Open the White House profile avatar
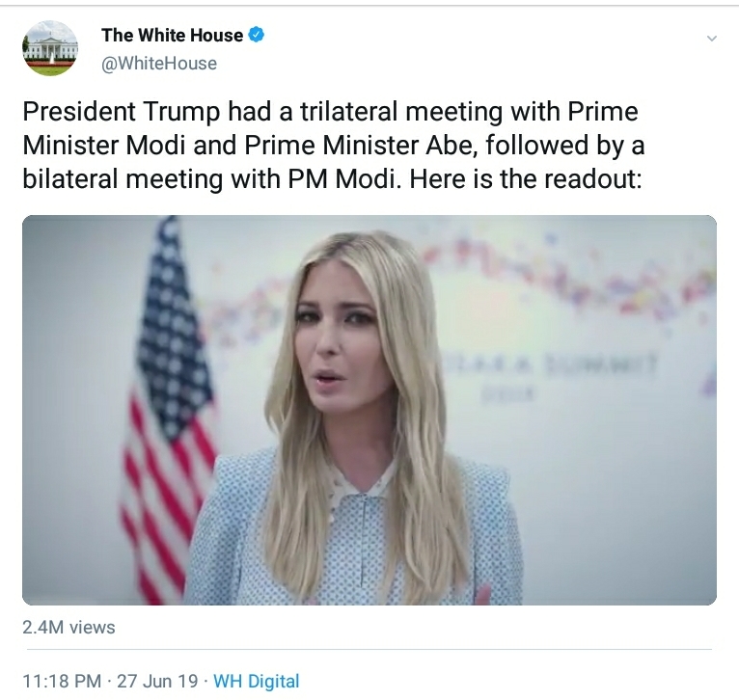 click(x=50, y=48)
